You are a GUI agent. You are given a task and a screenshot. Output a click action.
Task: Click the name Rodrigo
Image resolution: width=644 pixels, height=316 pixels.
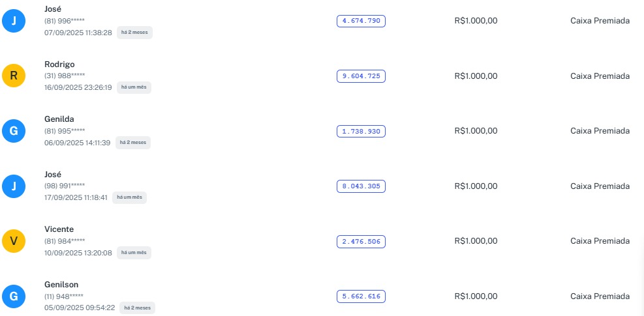59,65
